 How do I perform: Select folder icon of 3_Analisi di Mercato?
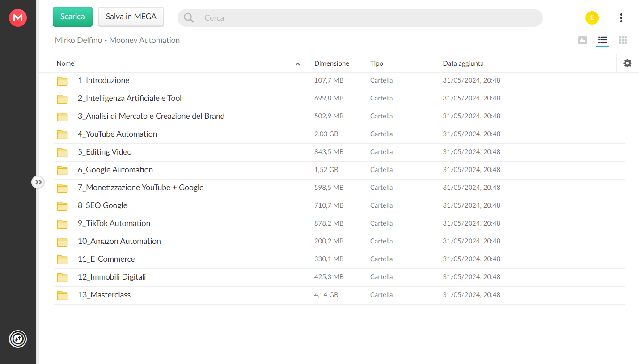coord(62,117)
